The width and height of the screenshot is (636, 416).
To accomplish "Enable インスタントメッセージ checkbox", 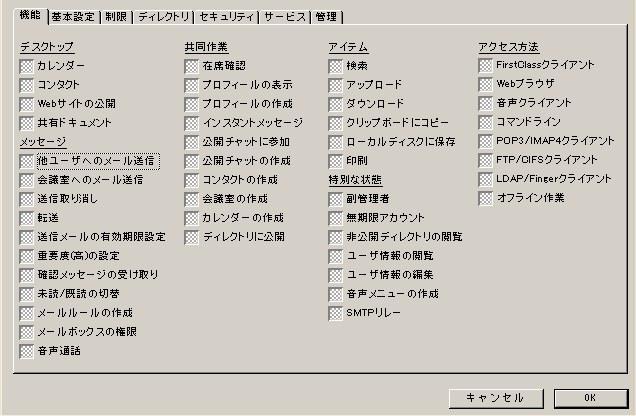I will tap(192, 123).
